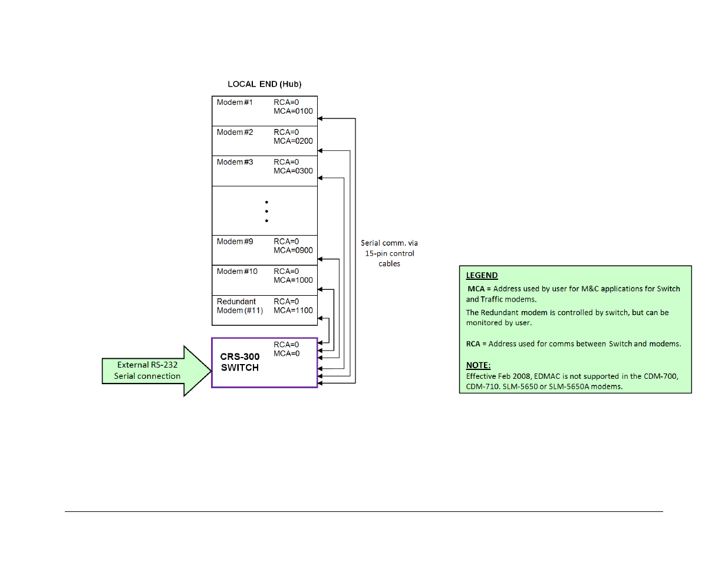Select the "Modem #9" label
Screen dimensions: 728x562
pos(235,242)
